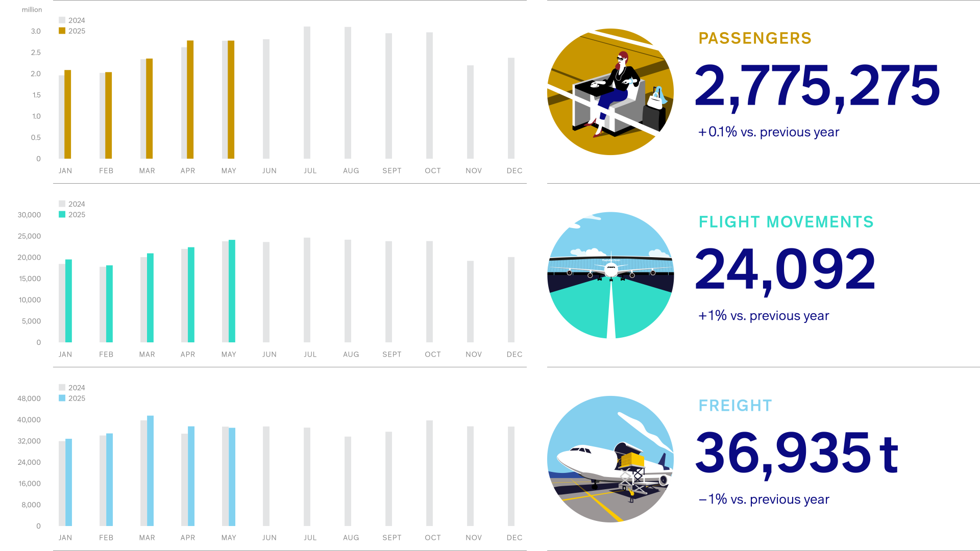Viewport: 980px width, 551px height.
Task: Click the freight cargo plane illustration
Action: pos(610,459)
